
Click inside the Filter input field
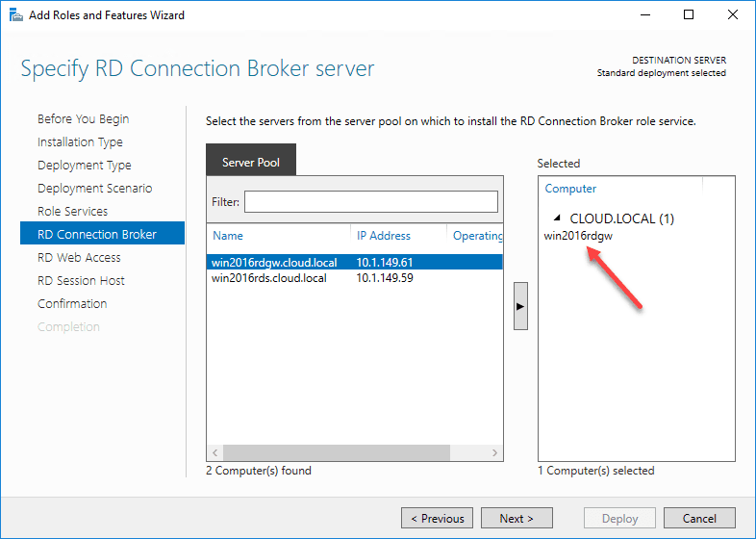[x=370, y=202]
